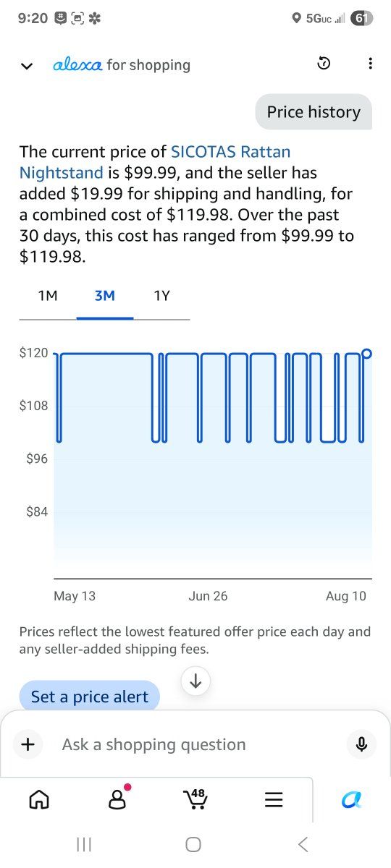Tap the Android back navigation button
Screen dimensions: 391x868
[x=303, y=844]
